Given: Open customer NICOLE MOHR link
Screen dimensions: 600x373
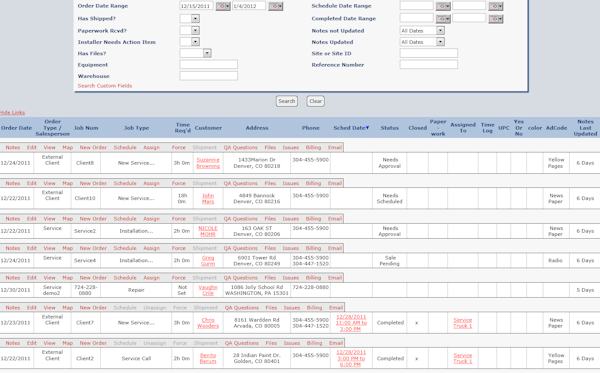Looking at the screenshot, I should tap(208, 231).
